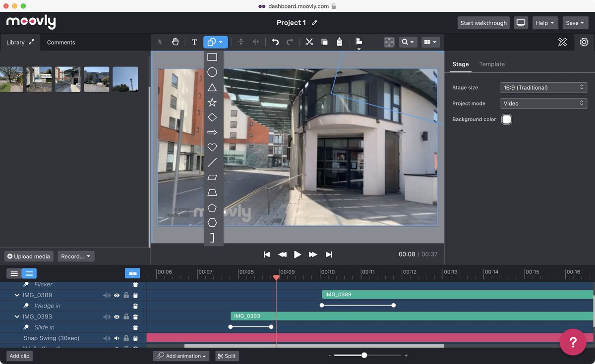Choose the heart shape
This screenshot has height=364, width=595.
tap(212, 148)
